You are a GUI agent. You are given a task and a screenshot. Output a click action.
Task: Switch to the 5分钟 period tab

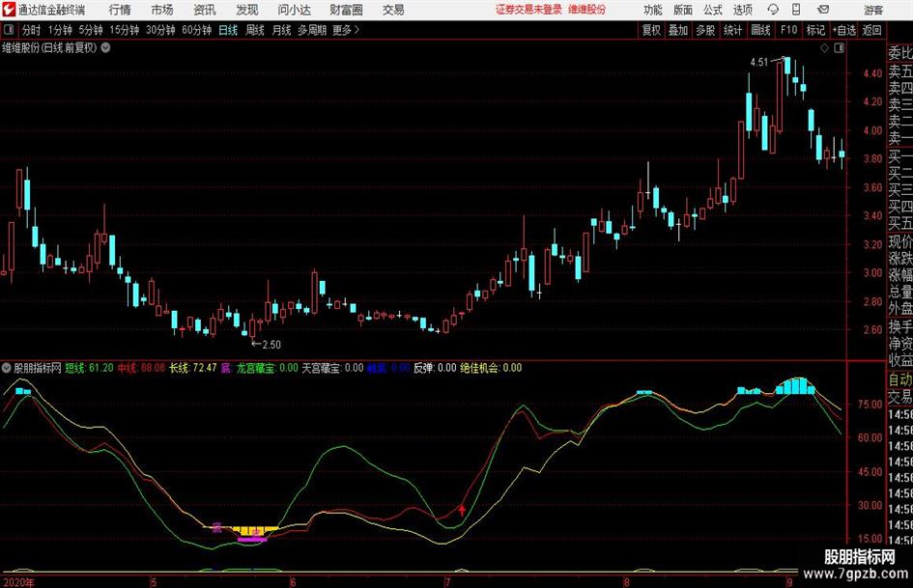(90, 30)
